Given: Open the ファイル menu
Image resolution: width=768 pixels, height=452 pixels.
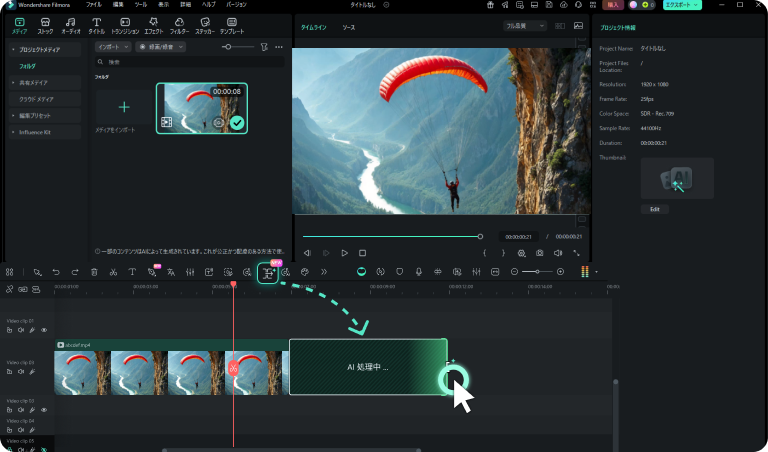Looking at the screenshot, I should (94, 4).
